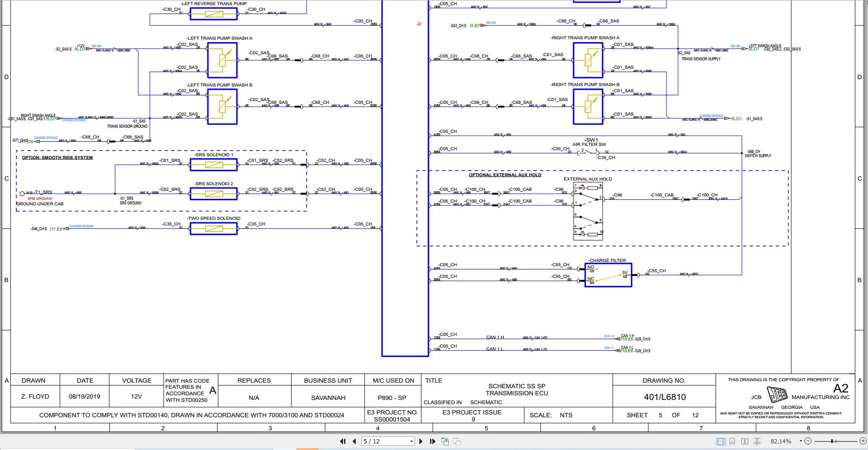Viewport: 868px width, 450px height.
Task: Click the SRS GROUND red label
Action: coord(40,198)
